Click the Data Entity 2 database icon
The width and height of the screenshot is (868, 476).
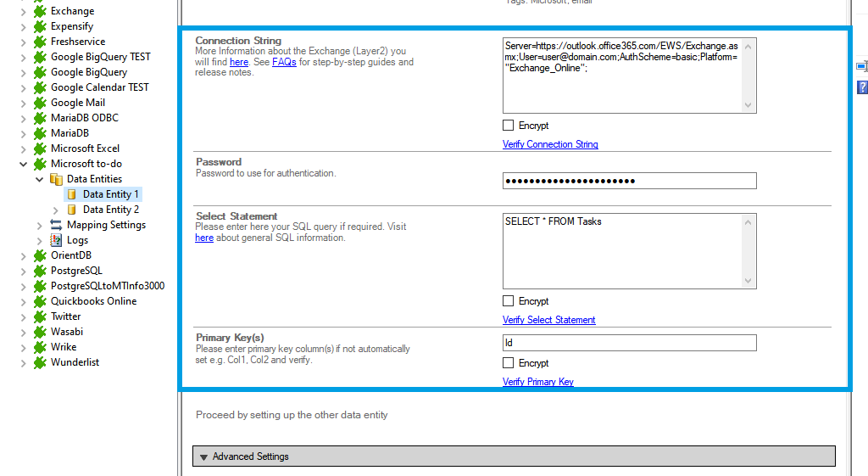click(71, 210)
